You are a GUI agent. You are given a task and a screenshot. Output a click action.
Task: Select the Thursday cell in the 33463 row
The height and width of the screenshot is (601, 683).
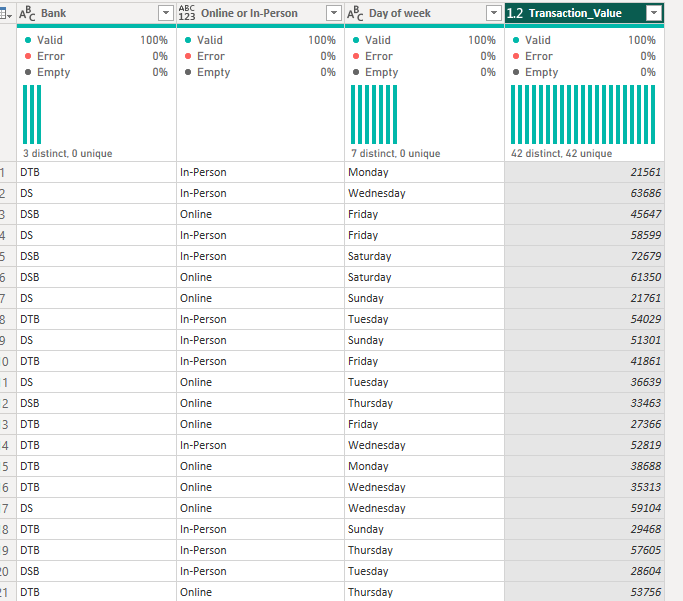(424, 403)
